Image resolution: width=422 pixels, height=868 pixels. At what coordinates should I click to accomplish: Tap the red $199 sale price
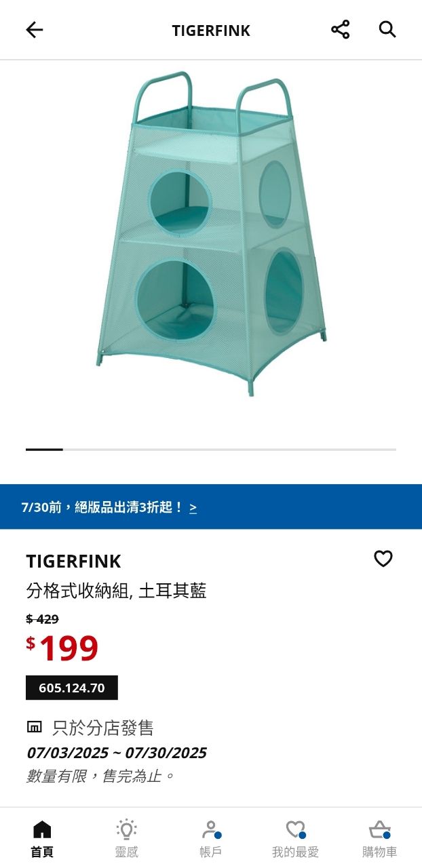pos(62,649)
